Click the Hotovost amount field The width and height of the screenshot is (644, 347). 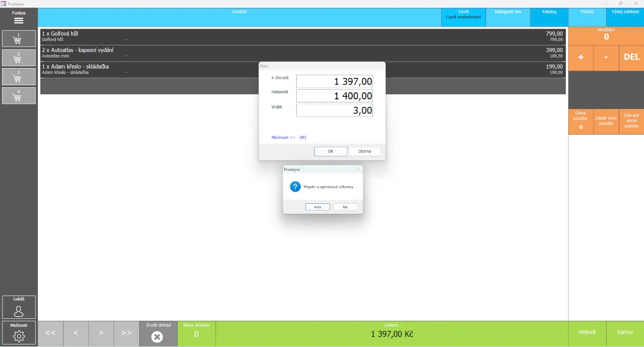pos(334,96)
